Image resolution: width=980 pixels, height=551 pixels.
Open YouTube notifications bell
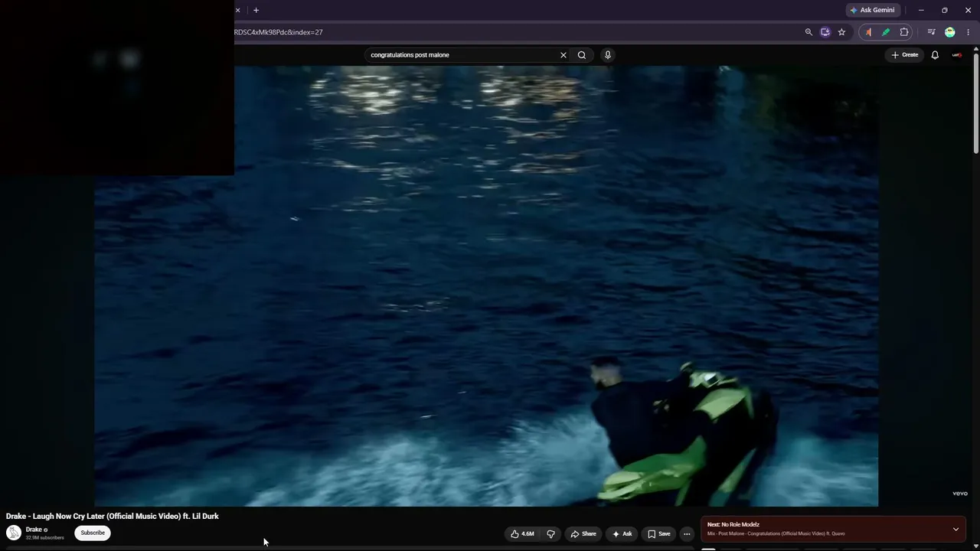point(935,55)
